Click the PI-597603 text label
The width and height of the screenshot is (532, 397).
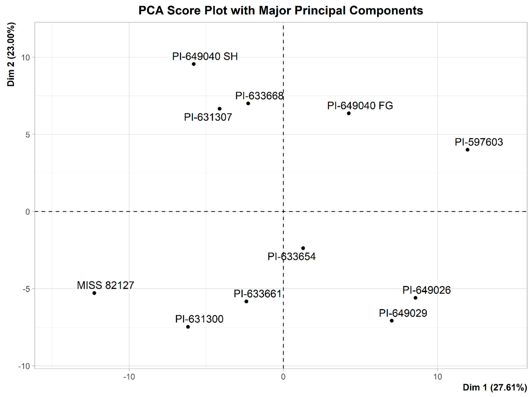click(479, 142)
